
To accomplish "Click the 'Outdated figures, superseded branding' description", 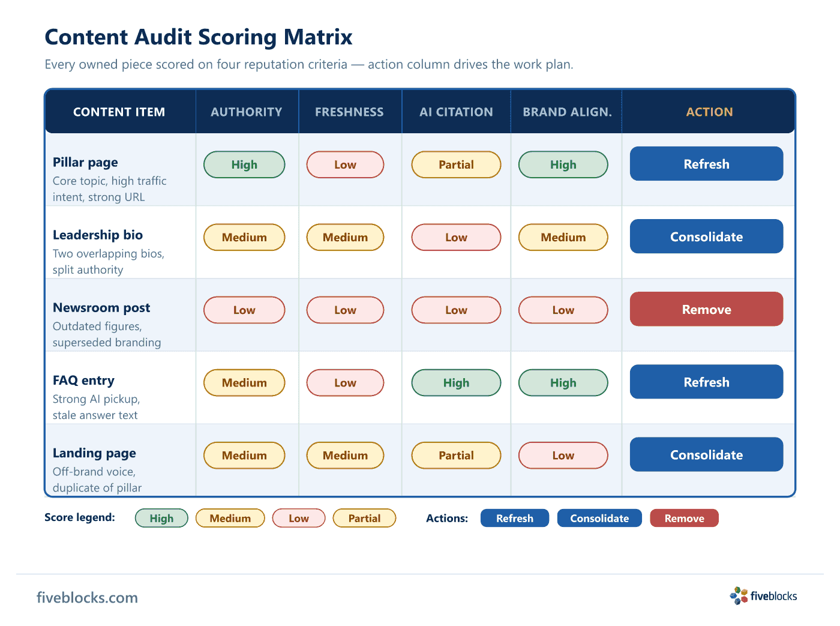I will [107, 334].
